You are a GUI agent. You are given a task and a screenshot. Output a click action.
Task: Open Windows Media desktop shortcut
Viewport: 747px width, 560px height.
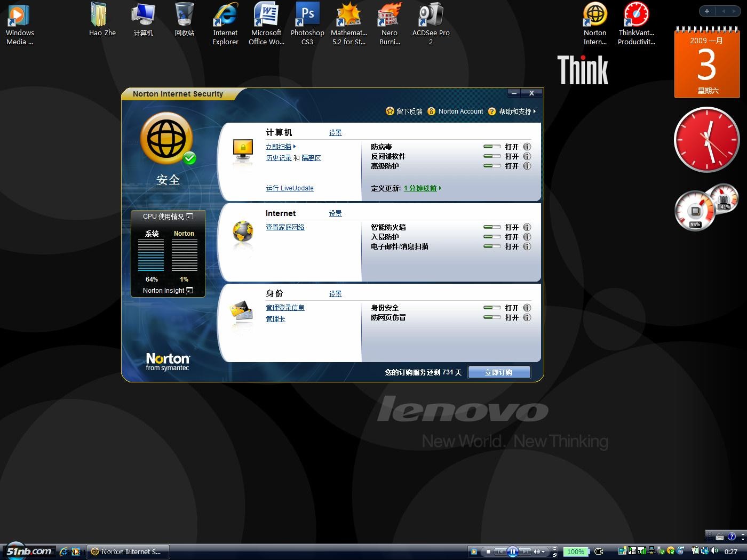19,24
